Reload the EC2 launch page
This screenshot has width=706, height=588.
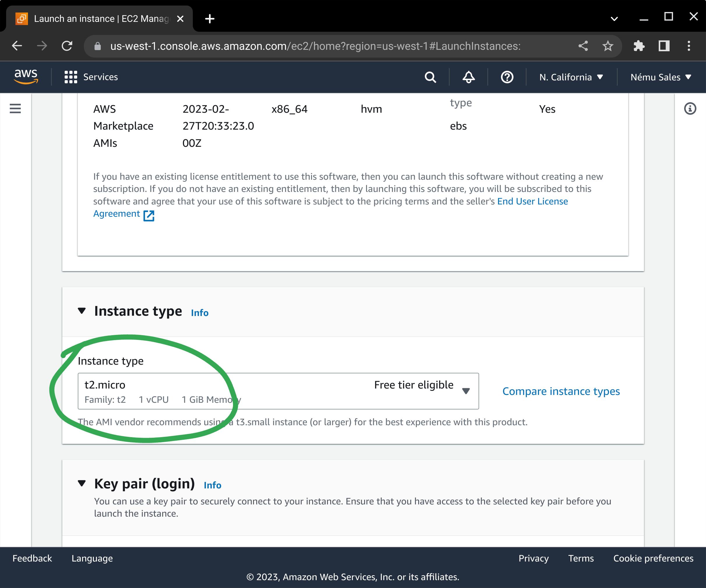[x=67, y=46]
